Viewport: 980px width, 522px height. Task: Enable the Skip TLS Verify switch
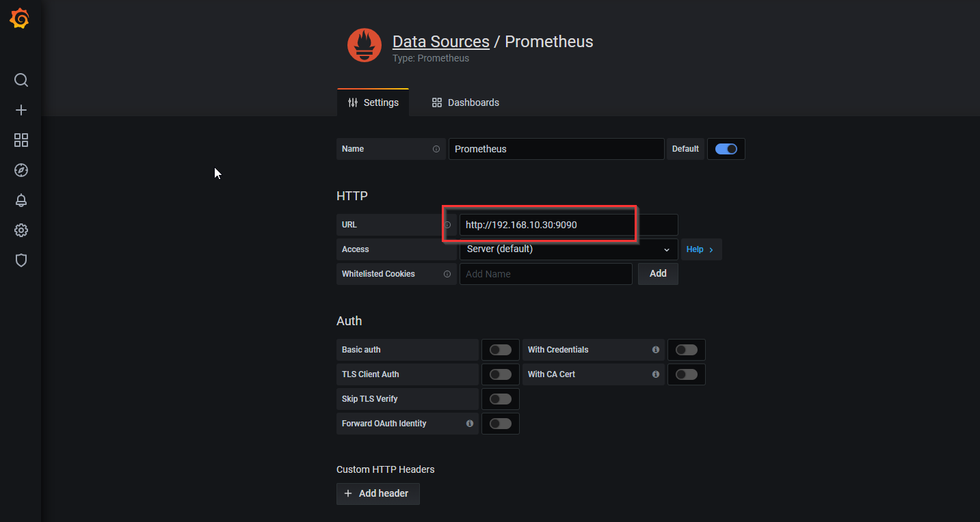point(501,399)
